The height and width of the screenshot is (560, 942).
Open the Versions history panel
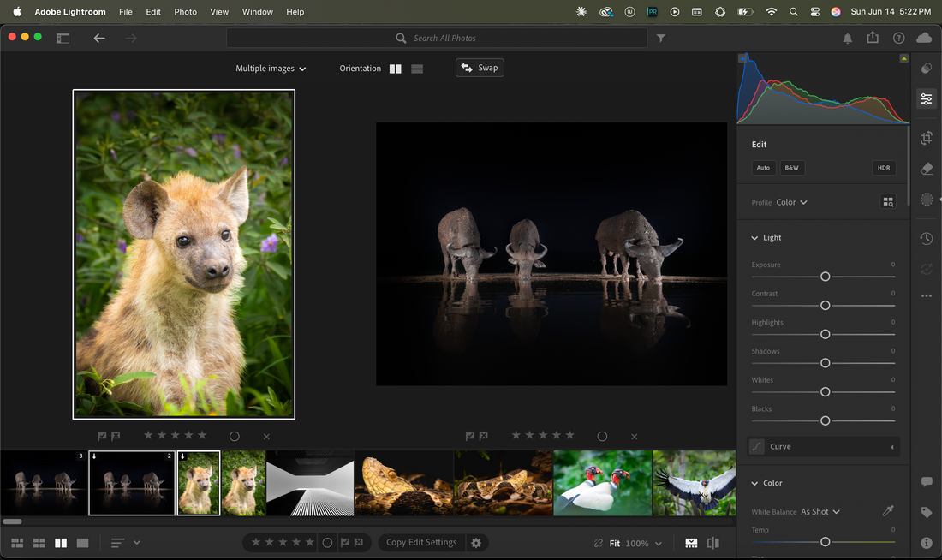coord(927,239)
